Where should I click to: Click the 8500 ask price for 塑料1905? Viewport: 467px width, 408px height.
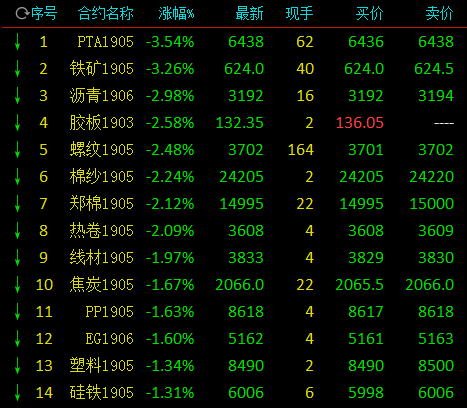(436, 366)
